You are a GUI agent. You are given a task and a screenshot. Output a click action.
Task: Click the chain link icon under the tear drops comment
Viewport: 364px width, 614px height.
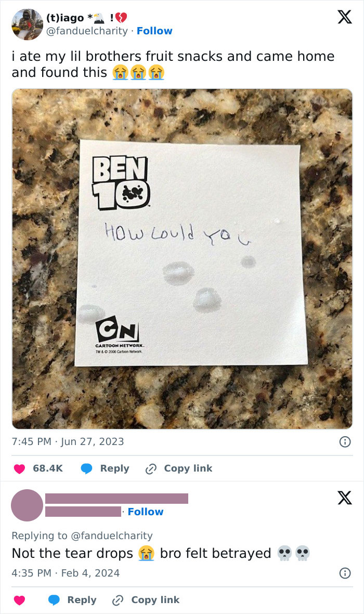118,600
